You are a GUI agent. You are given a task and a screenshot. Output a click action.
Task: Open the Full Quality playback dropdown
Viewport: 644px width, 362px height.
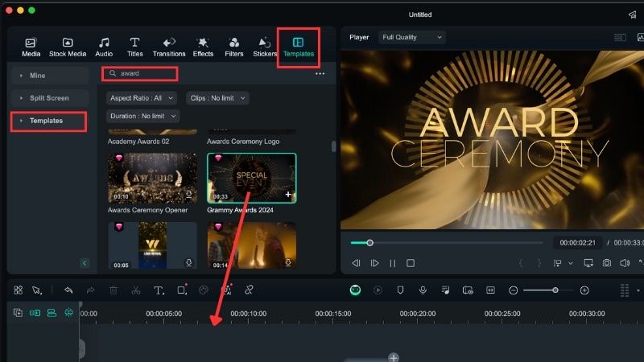[412, 37]
